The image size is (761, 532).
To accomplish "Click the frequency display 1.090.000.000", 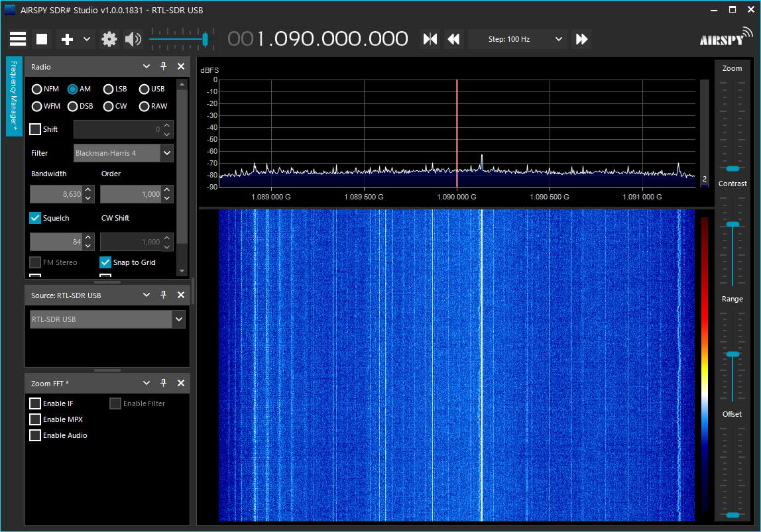I will pos(318,39).
